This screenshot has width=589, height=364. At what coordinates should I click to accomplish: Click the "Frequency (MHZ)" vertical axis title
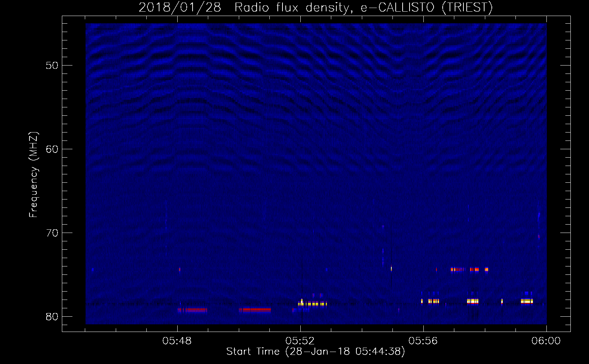33,175
